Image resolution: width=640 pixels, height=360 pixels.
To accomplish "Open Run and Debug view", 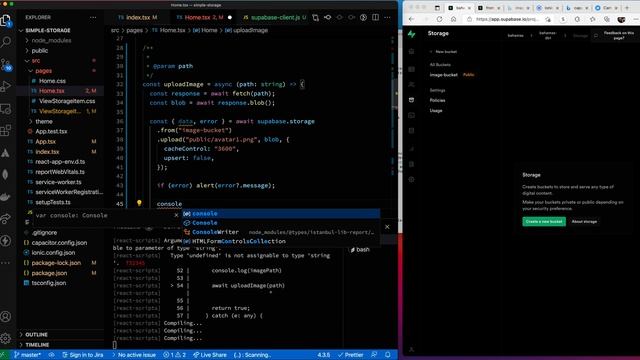I will (x=6, y=86).
